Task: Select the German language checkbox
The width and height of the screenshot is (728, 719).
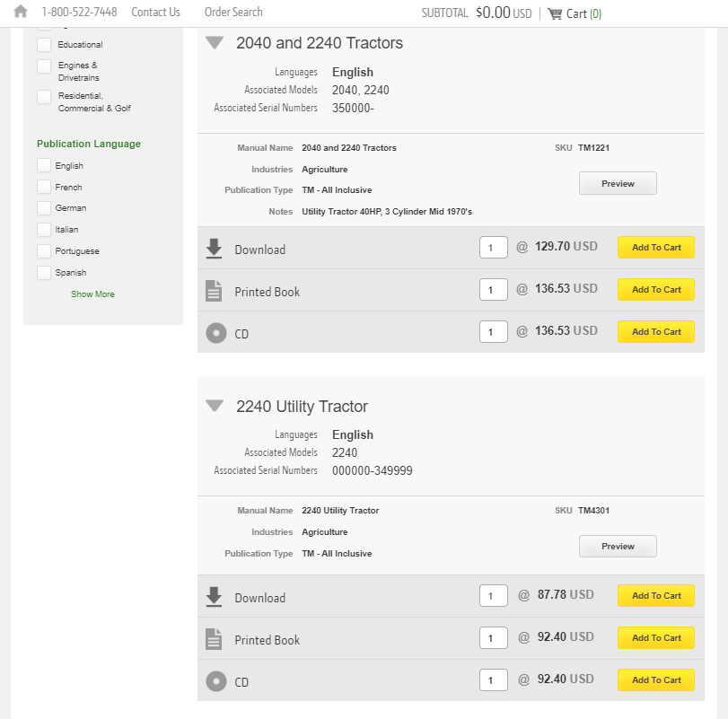Action: point(44,208)
